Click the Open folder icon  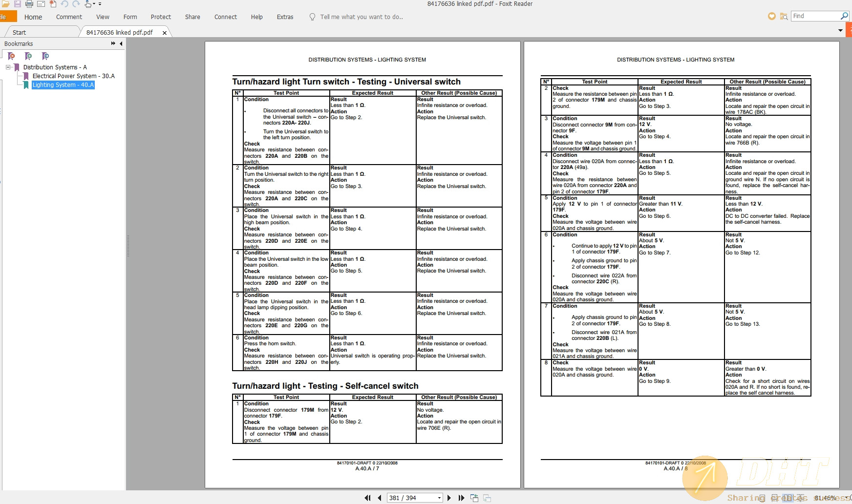point(6,4)
